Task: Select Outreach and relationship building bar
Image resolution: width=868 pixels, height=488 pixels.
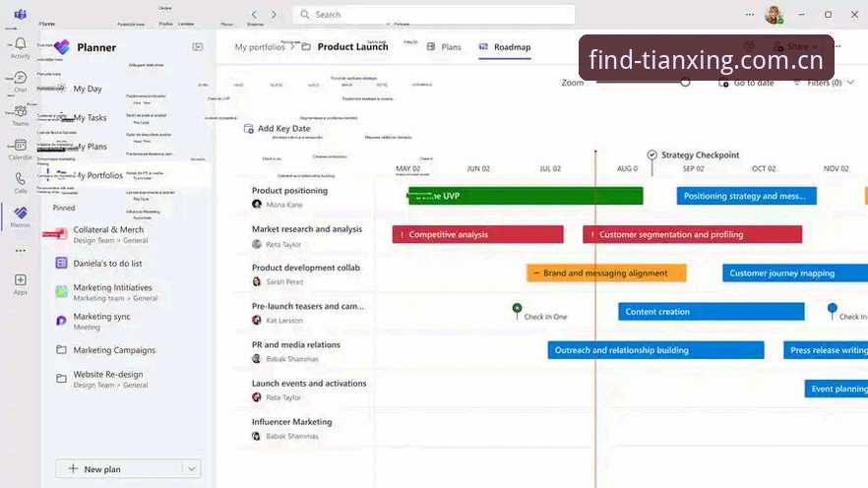Action: pos(656,350)
